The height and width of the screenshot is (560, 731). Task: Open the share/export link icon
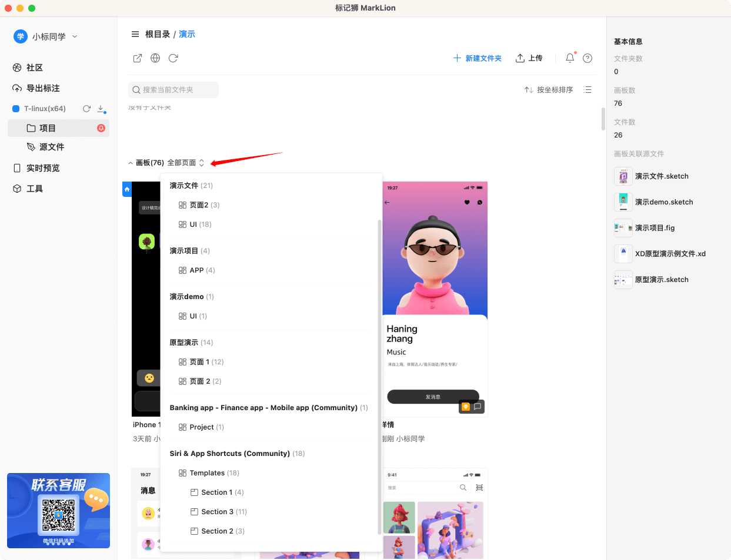point(138,58)
